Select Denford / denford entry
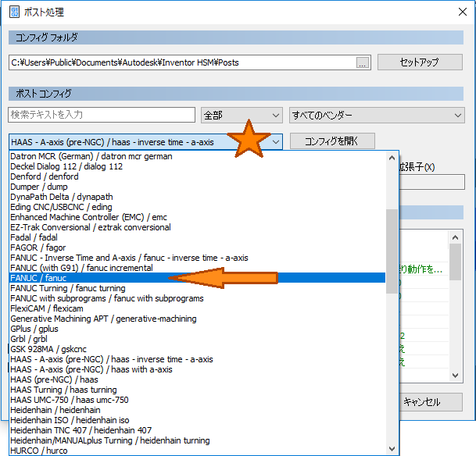This screenshot has width=476, height=456. tap(197, 176)
